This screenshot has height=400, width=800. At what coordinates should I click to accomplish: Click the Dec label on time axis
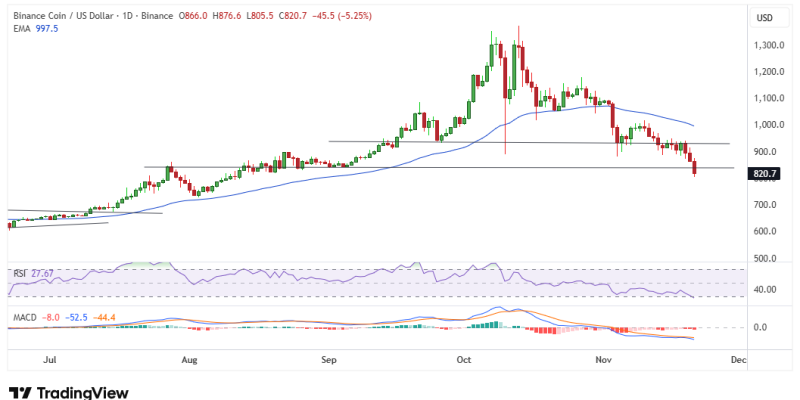click(738, 356)
